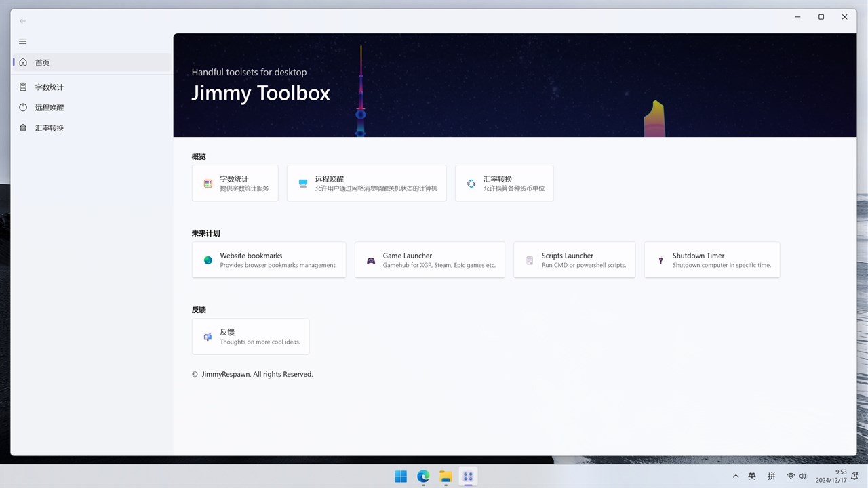Click Jimmy Toolbox icon in taskbar
868x488 pixels.
tap(468, 476)
